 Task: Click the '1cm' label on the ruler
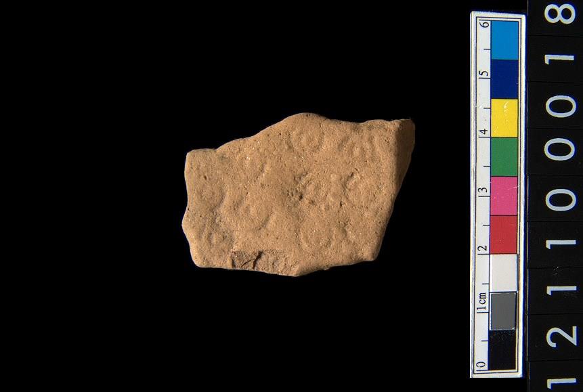pos(482,302)
